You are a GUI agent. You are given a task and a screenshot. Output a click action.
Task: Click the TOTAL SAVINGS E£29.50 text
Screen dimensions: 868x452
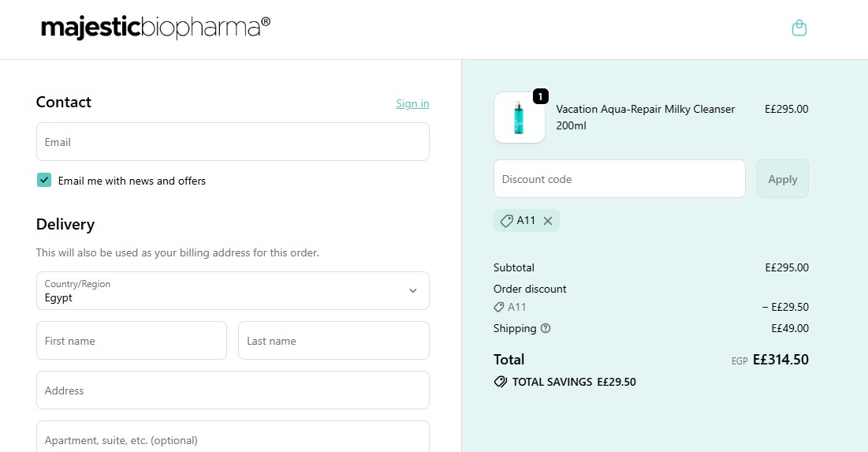[x=574, y=383]
